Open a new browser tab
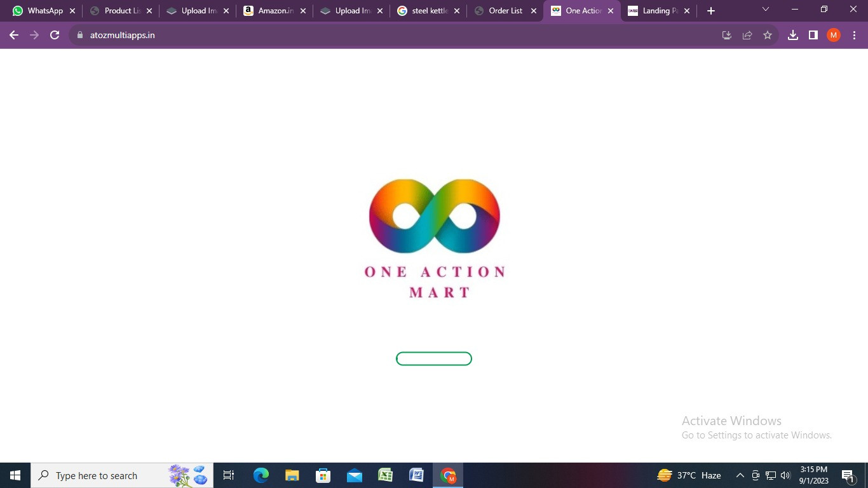 pyautogui.click(x=711, y=11)
